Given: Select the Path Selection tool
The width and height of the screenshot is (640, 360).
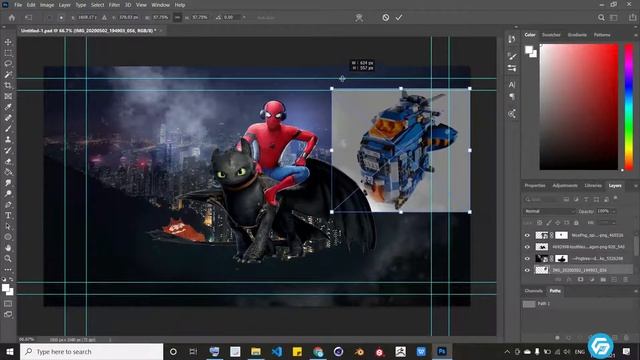Looking at the screenshot, I should point(8,226).
